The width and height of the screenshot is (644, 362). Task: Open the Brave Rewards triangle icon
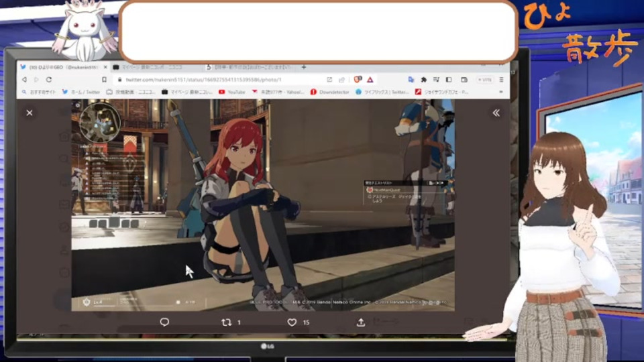[370, 80]
